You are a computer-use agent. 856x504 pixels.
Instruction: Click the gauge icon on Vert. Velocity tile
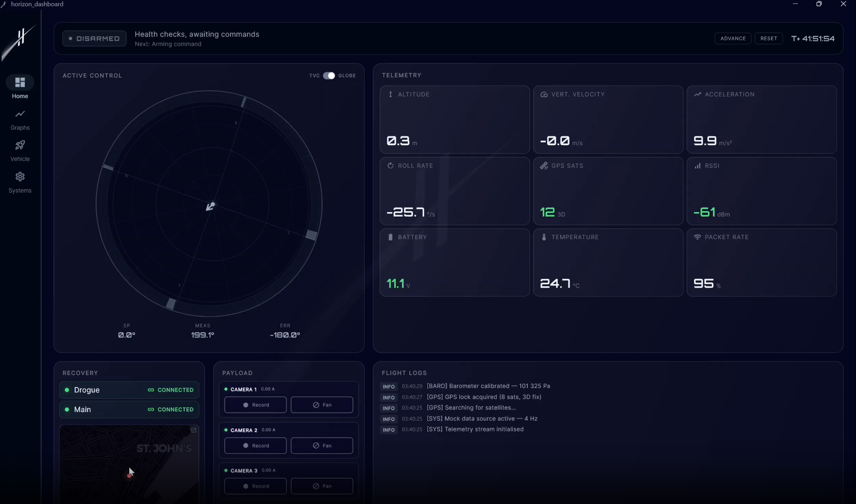544,94
